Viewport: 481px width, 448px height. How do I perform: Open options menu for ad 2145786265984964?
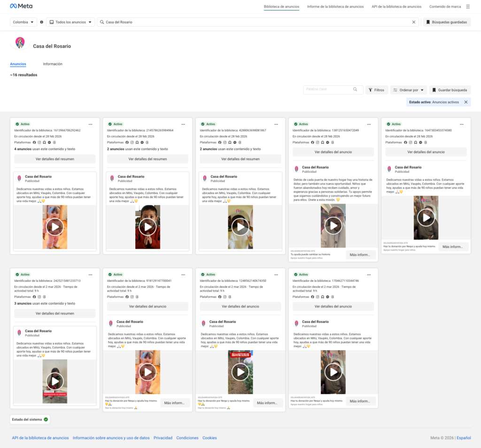point(183,124)
